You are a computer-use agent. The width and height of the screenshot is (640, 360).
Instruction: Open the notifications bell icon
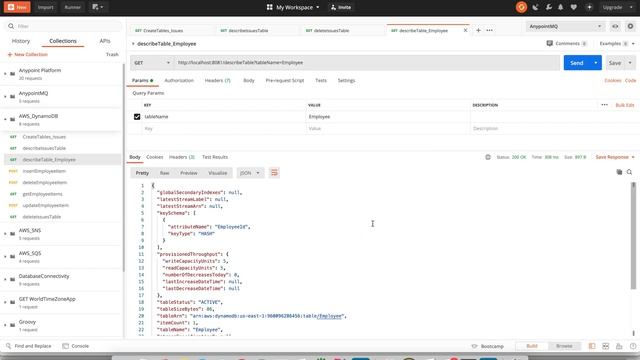click(x=560, y=7)
